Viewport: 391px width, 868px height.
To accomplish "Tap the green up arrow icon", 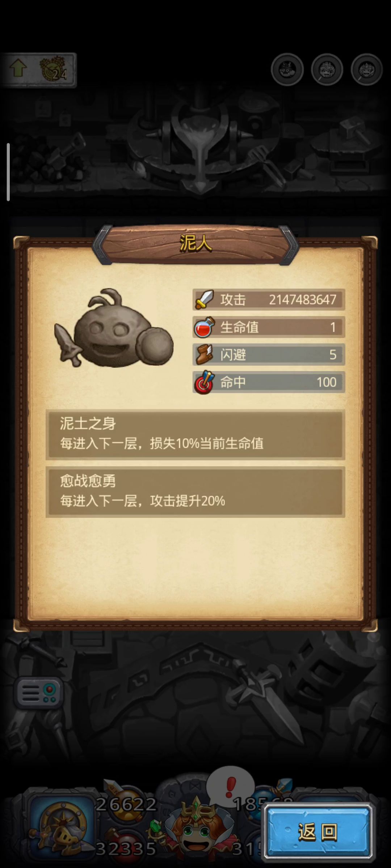I will tap(18, 68).
